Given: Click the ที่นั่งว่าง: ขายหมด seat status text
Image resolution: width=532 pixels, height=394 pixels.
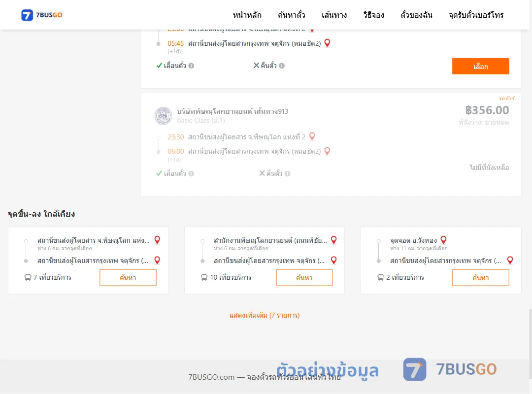Looking at the screenshot, I should (x=484, y=122).
